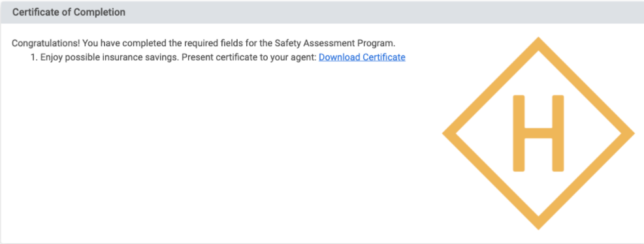Click the left corner of the diamond outline

coord(447,133)
